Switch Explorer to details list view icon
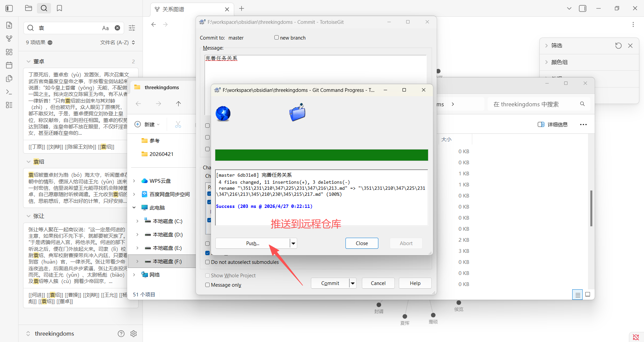The width and height of the screenshot is (644, 342). [577, 295]
